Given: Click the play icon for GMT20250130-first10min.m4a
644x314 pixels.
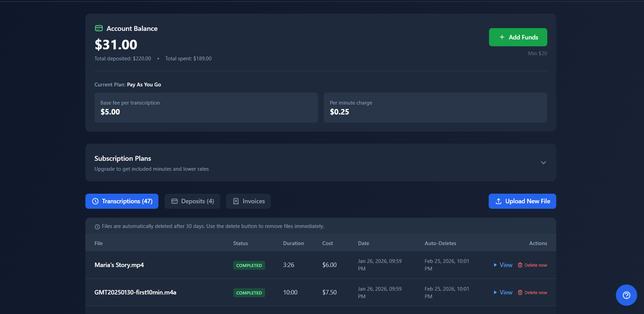Looking at the screenshot, I should (x=495, y=292).
